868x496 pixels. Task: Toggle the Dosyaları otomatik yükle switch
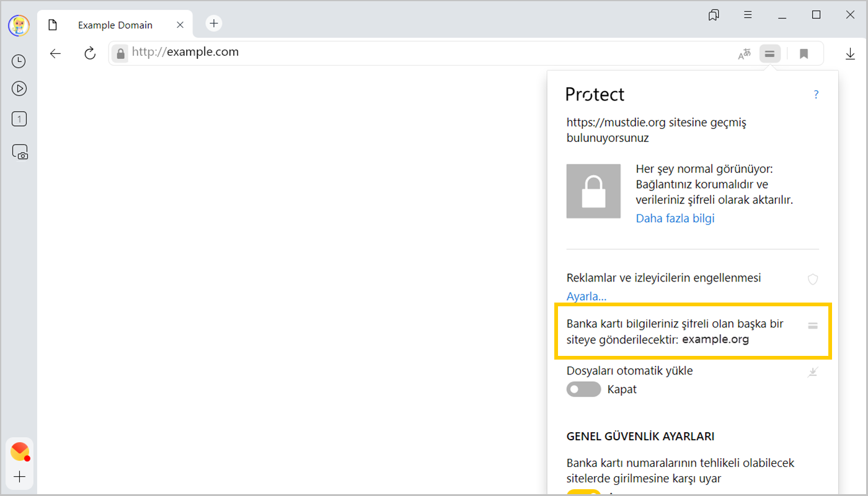pos(583,389)
